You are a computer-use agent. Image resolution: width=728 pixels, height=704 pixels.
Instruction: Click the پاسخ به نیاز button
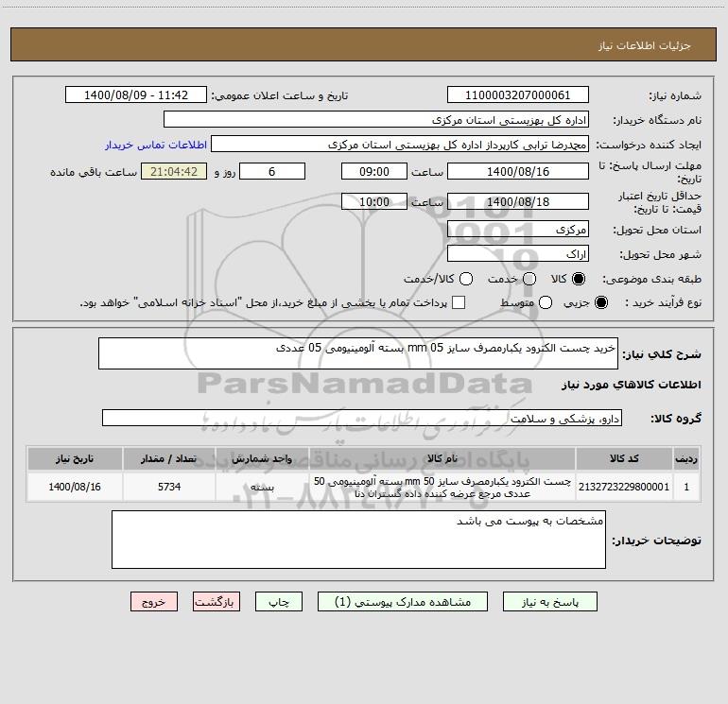(x=549, y=601)
